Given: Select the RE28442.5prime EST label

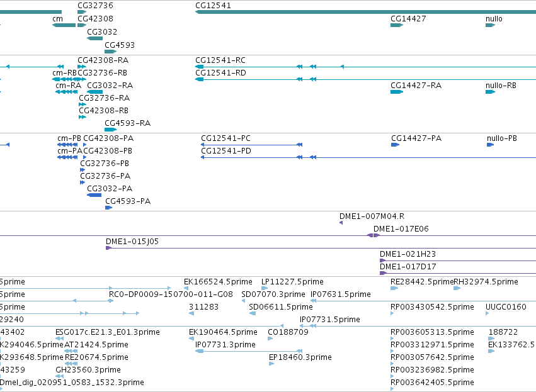Looking at the screenshot, I should point(422,282).
